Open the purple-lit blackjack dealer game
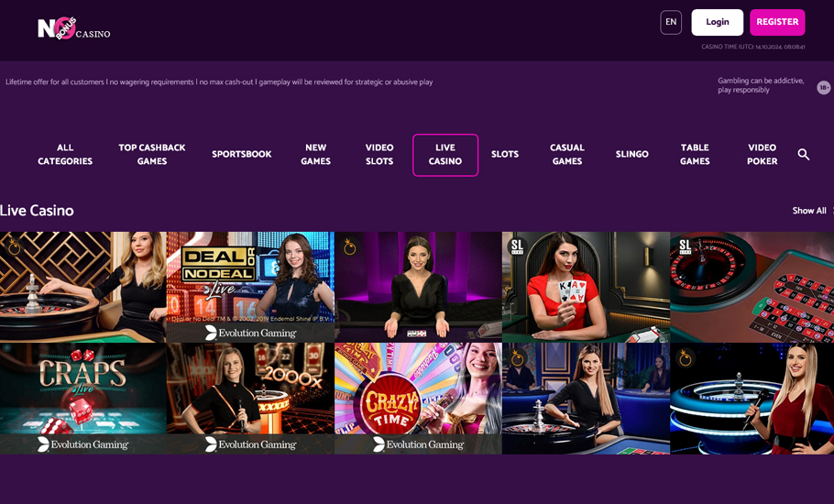This screenshot has height=504, width=834. [x=418, y=287]
